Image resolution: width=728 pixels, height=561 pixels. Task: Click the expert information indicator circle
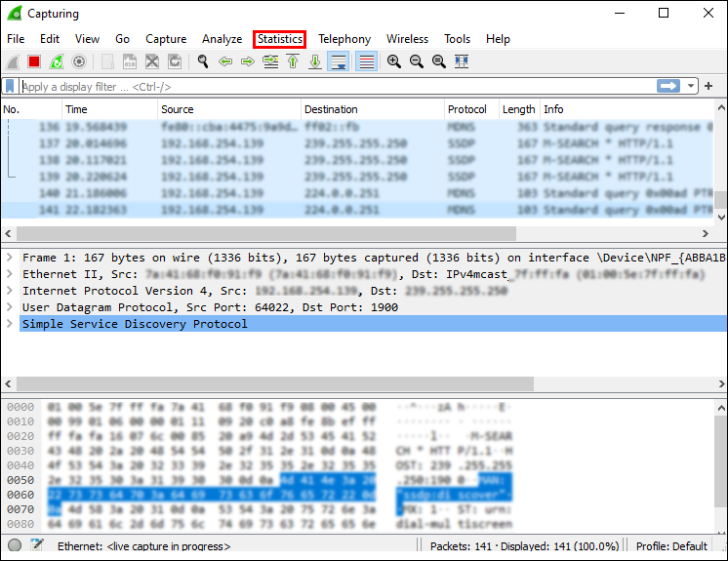pyautogui.click(x=15, y=546)
